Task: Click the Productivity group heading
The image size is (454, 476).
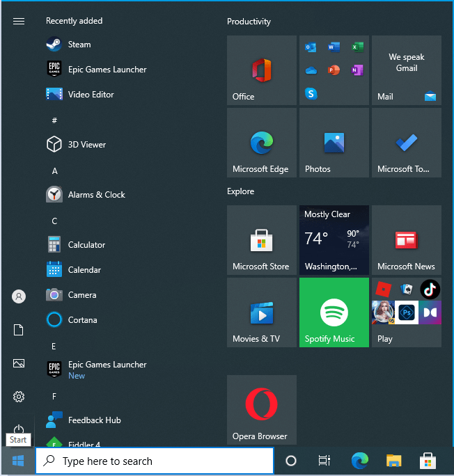Action: pos(249,22)
